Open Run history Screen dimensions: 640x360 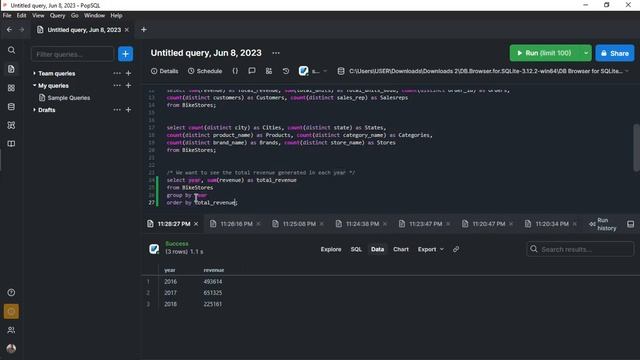point(603,224)
